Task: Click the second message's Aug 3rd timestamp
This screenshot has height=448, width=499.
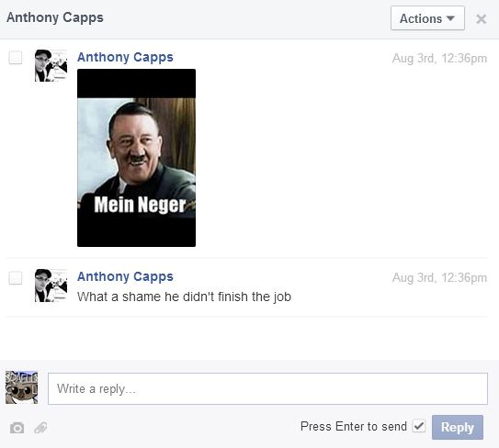Action: [439, 278]
